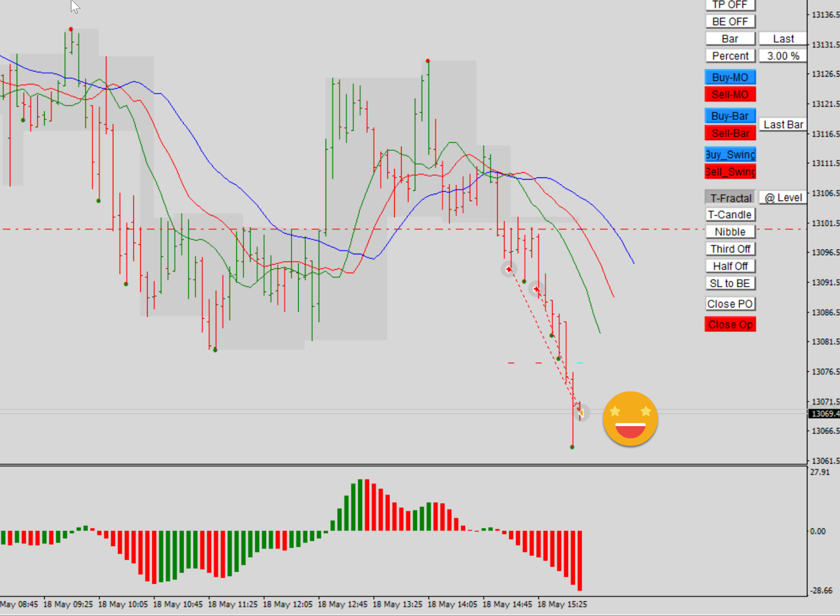Change the @ Level option beside T-Fractal

point(783,197)
